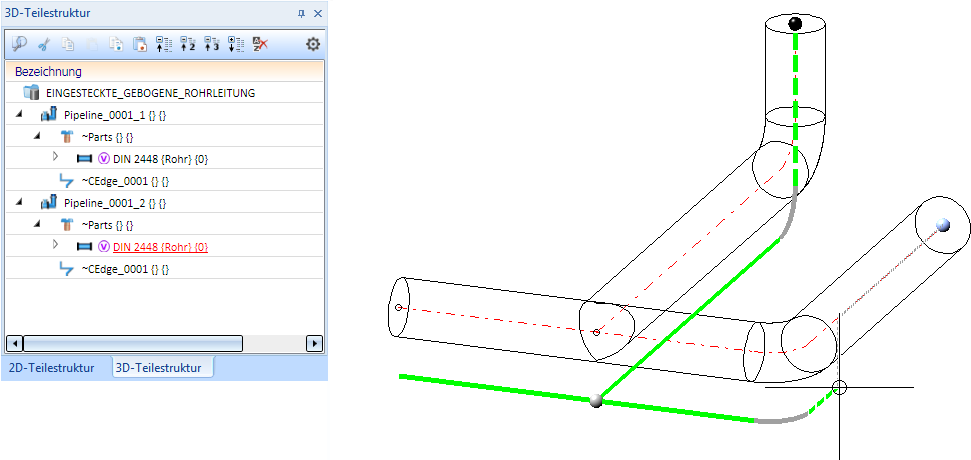Click the horizontal scrollbar left arrow
Screen dimensions: 971x460
pos(14,343)
